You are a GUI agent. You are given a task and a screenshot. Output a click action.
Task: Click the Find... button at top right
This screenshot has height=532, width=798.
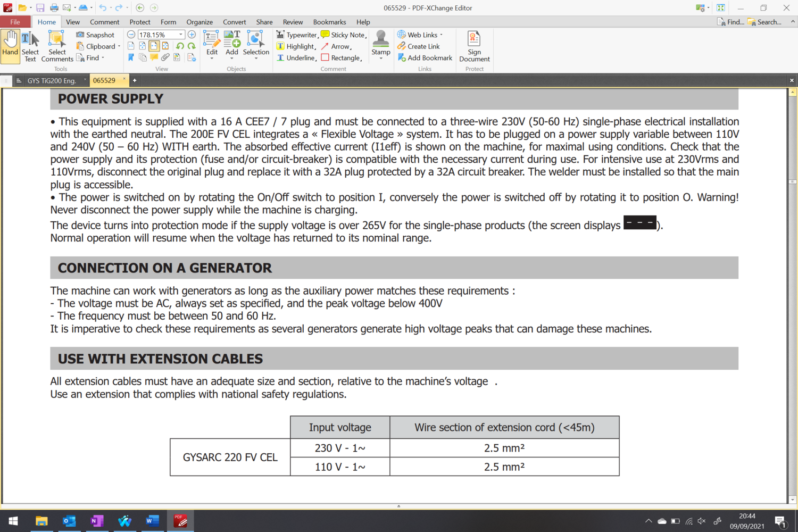click(730, 22)
